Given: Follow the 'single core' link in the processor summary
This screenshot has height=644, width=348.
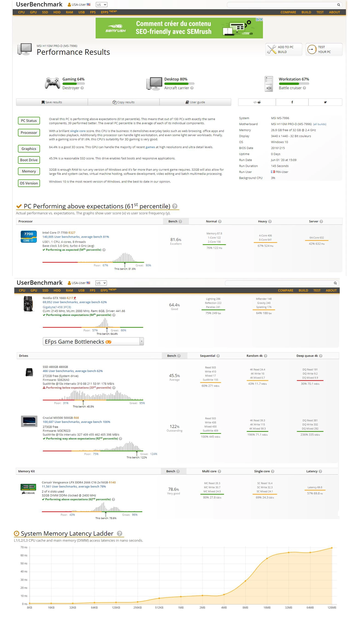Looking at the screenshot, I should pyautogui.click(x=78, y=131).
